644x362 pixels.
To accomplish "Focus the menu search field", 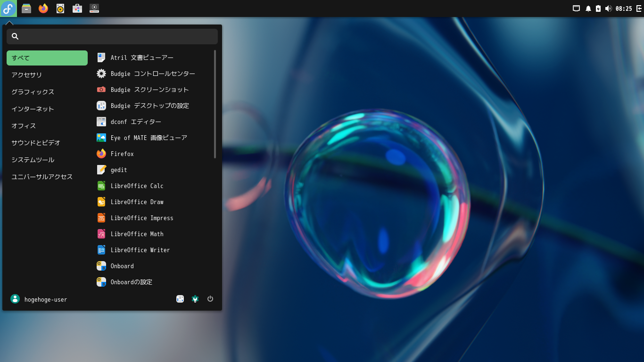I will point(112,36).
